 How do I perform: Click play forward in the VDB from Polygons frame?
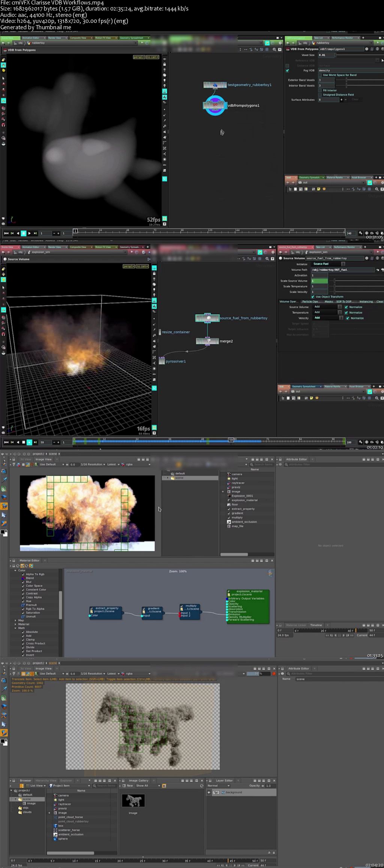29,233
